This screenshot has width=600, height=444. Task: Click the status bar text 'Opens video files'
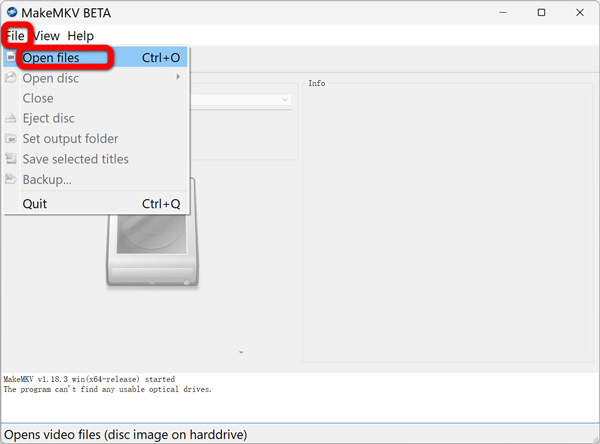126,435
